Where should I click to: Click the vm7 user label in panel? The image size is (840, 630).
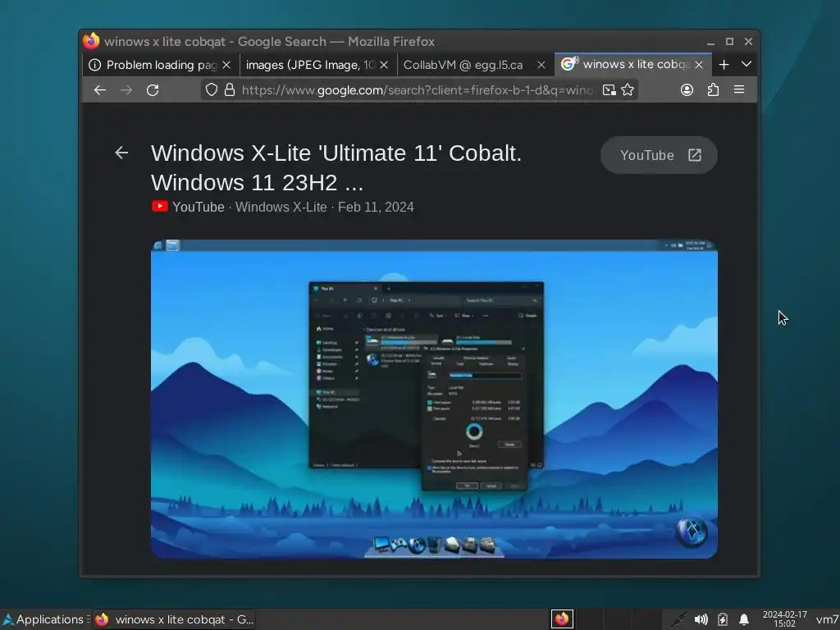coord(828,620)
